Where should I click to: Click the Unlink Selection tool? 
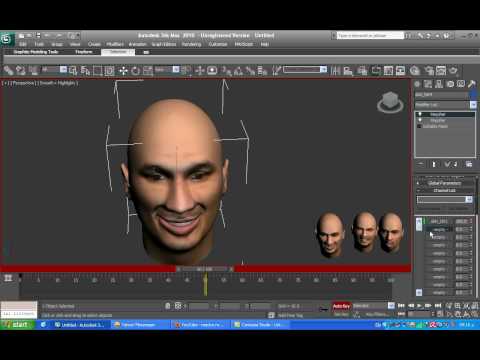point(21,70)
